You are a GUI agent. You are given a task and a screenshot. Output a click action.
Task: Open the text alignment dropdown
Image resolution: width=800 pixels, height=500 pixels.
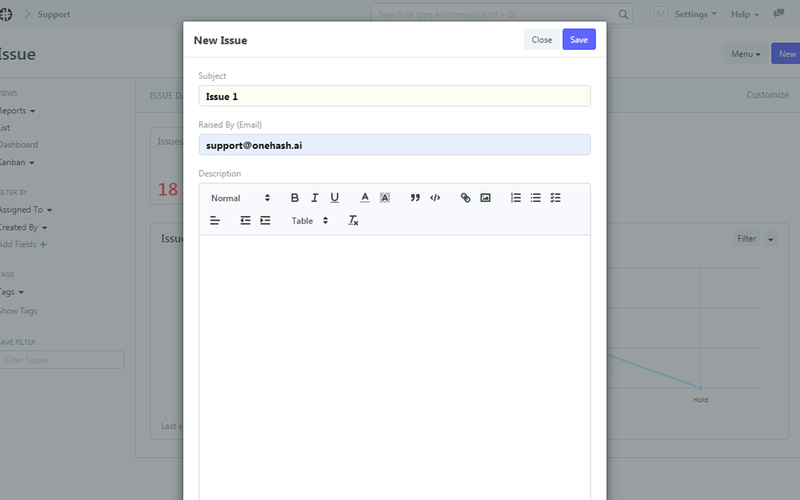click(x=215, y=220)
